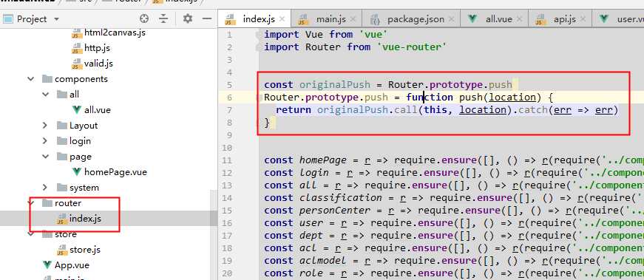Image resolution: width=644 pixels, height=280 pixels.
Task: Expand the login folder
Action: click(46, 141)
